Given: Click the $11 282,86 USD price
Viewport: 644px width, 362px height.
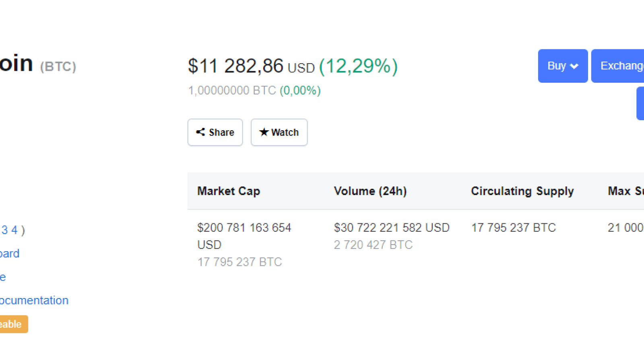Looking at the screenshot, I should coord(251,66).
